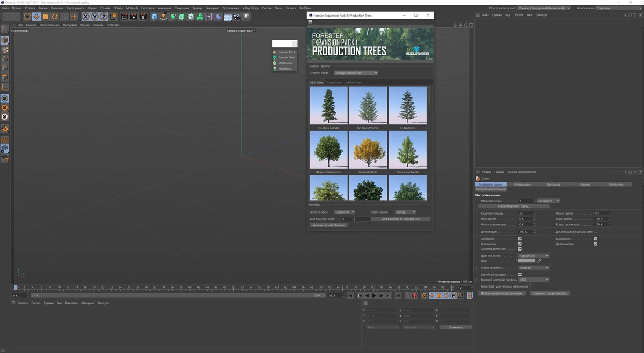Select the 01-Abies Grandis tree thumbnail

coord(328,106)
